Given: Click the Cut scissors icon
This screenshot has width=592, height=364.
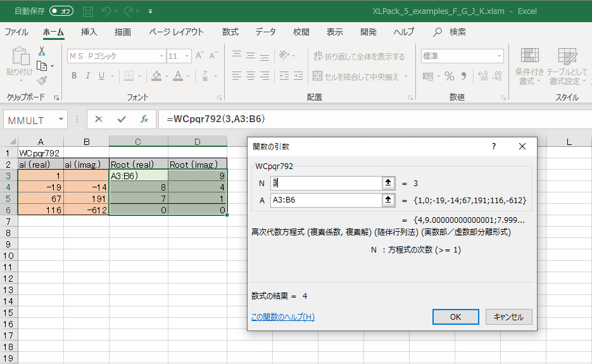Looking at the screenshot, I should click(42, 51).
